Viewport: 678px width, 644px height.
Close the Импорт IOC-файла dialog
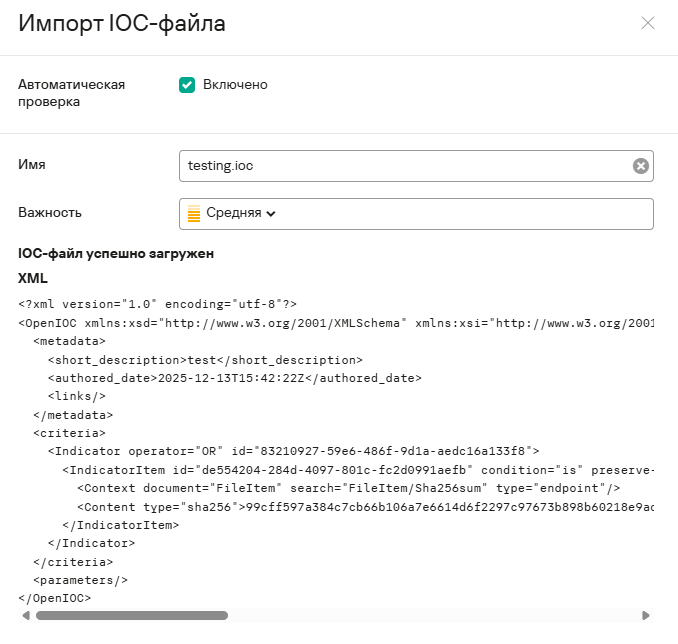(648, 23)
